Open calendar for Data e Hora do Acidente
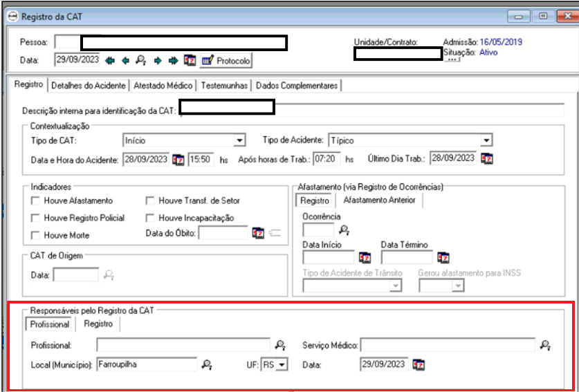The image size is (579, 392). (178, 159)
